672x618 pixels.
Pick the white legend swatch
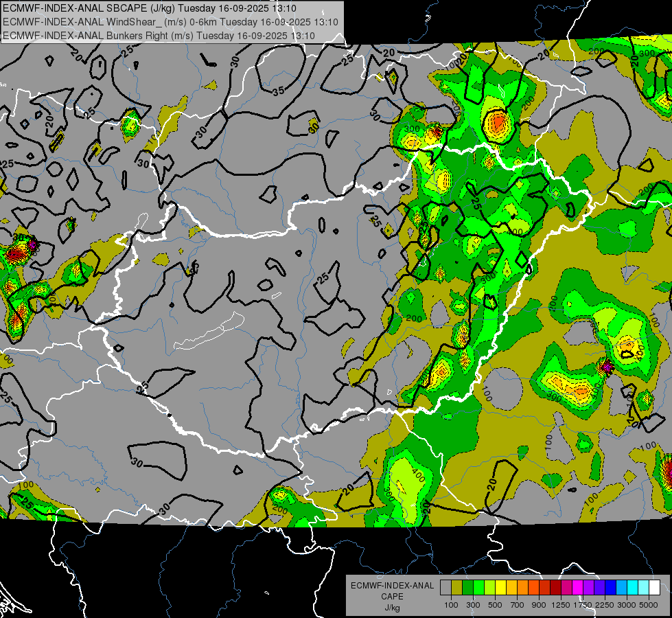pyautogui.click(x=654, y=588)
